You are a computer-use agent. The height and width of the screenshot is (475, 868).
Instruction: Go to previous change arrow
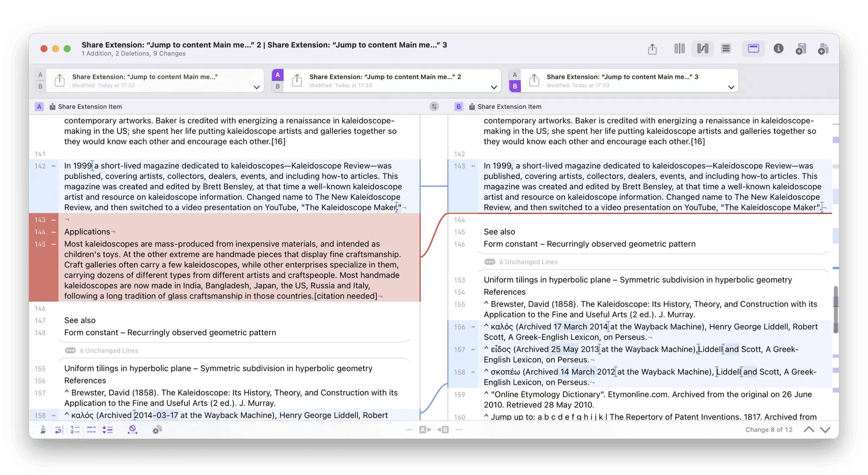pos(809,430)
